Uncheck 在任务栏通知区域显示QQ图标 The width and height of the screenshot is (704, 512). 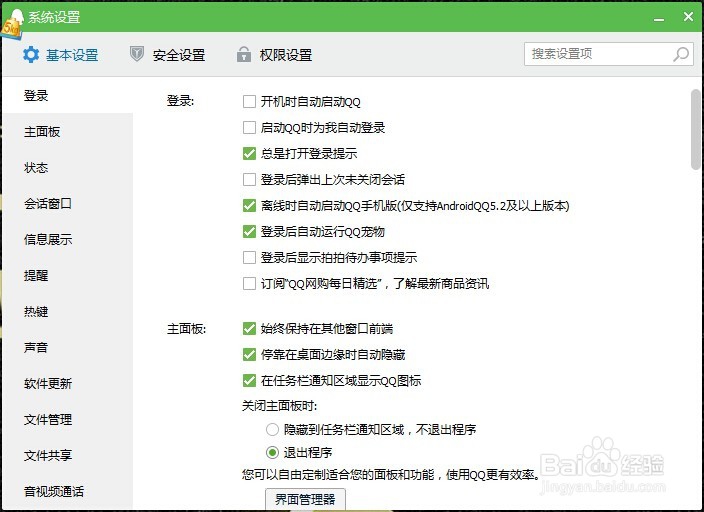249,381
